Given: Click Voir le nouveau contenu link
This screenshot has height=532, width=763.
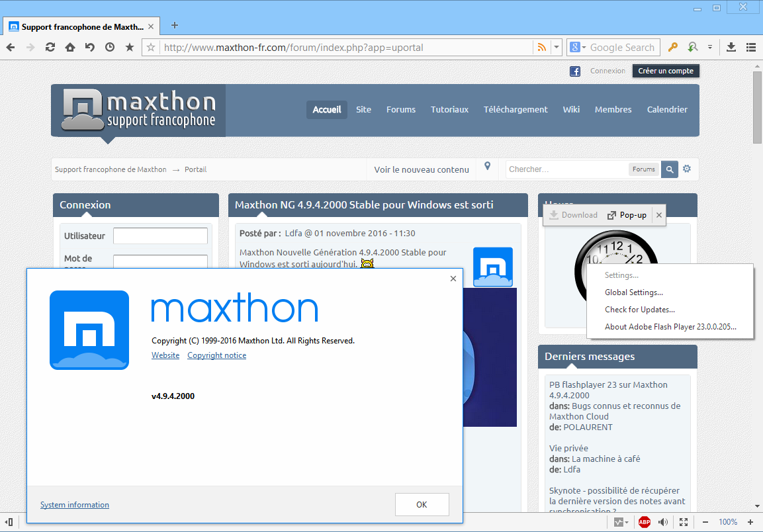Looking at the screenshot, I should click(x=422, y=169).
